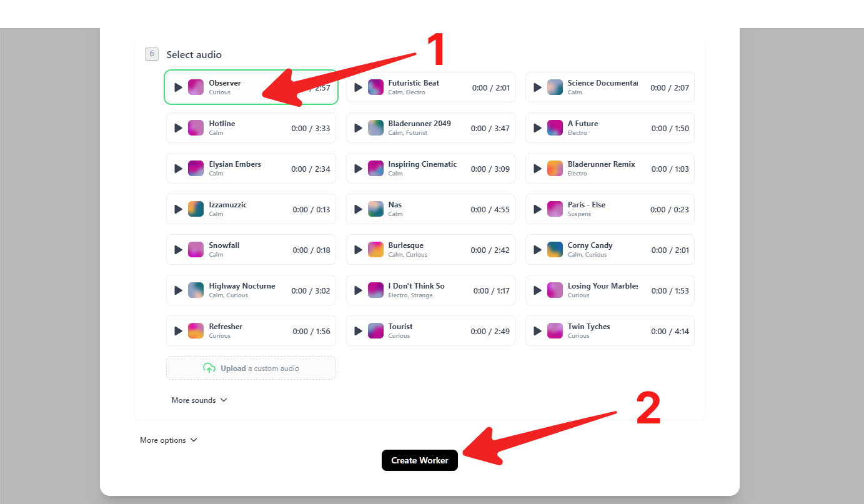Click the Create Worker button
This screenshot has height=504, width=864.
(419, 460)
